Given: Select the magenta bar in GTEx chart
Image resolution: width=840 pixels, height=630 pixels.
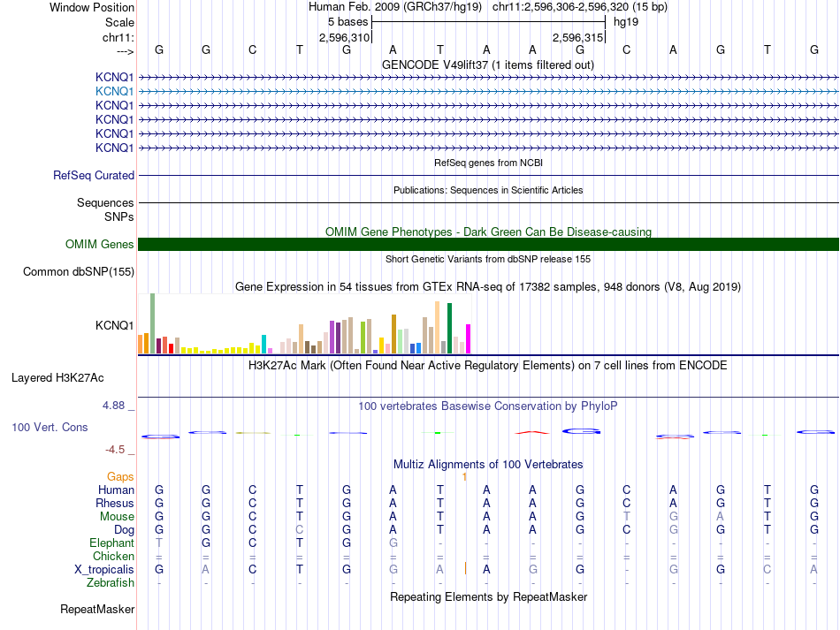Looking at the screenshot, I should (x=468, y=338).
